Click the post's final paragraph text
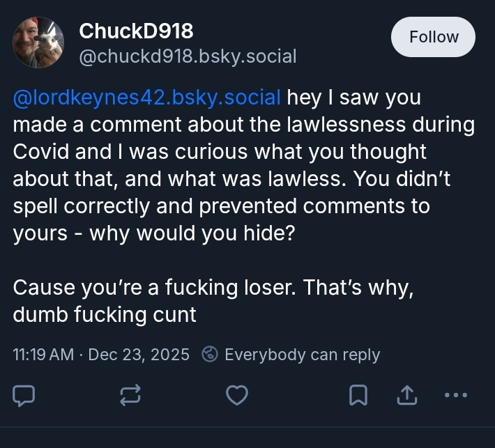This screenshot has height=448, width=495. [209, 301]
